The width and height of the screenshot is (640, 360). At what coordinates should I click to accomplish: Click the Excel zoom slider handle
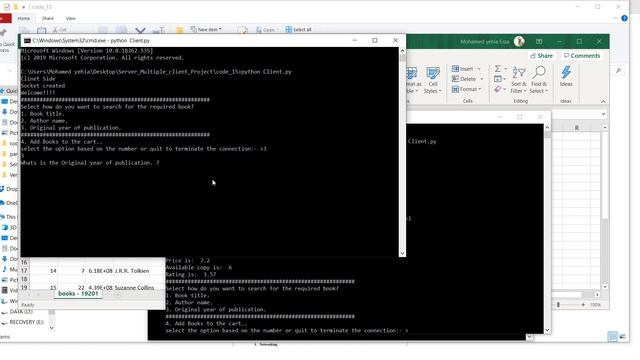coord(558,305)
